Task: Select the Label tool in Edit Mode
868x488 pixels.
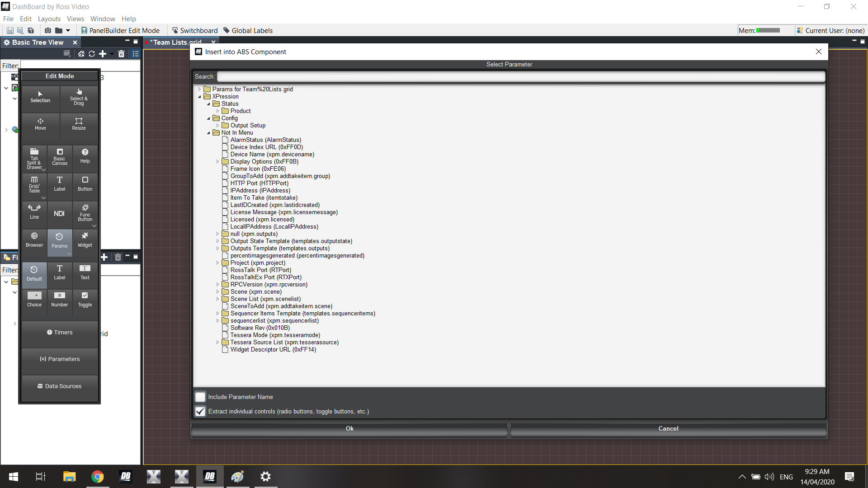Action: (59, 183)
